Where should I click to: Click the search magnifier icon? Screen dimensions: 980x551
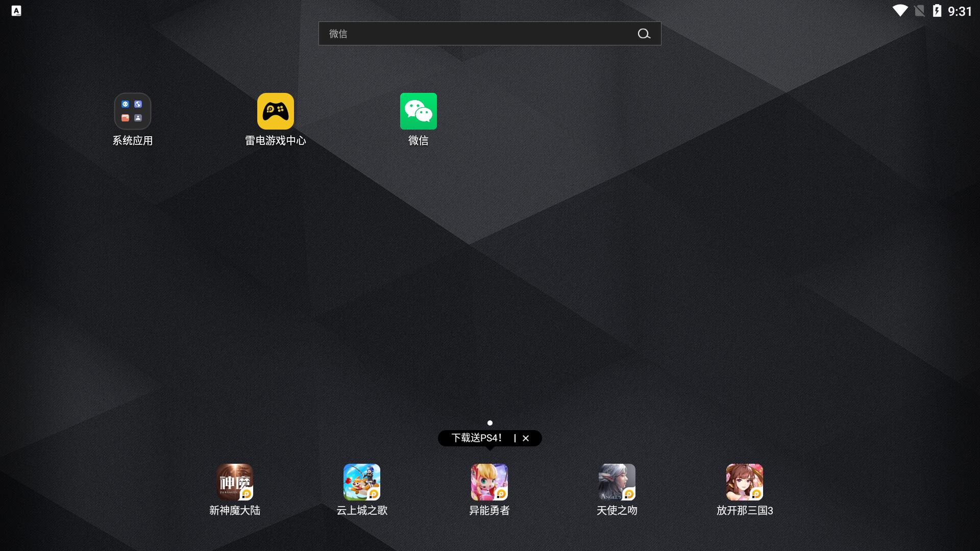click(x=644, y=34)
